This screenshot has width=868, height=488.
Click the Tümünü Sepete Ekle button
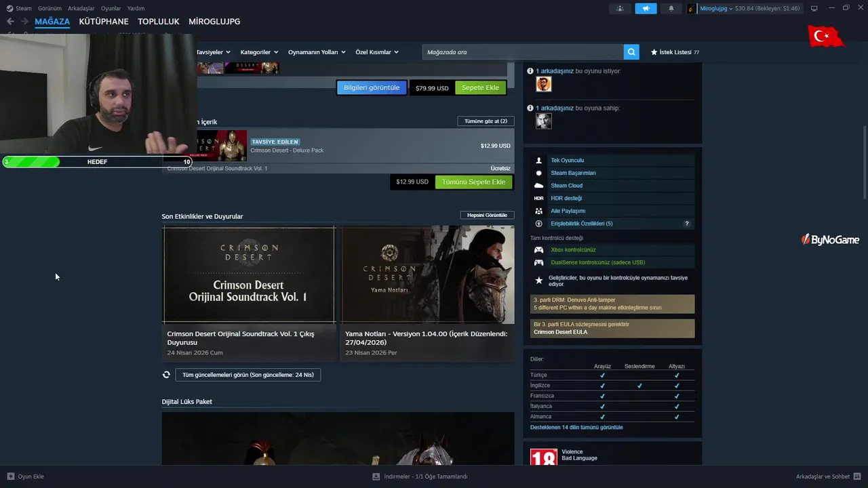(473, 182)
